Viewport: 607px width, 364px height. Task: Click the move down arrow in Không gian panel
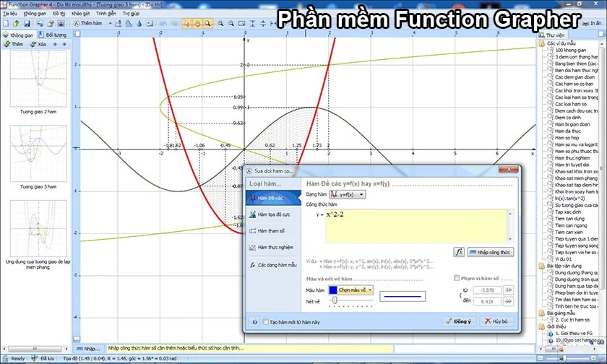click(64, 44)
